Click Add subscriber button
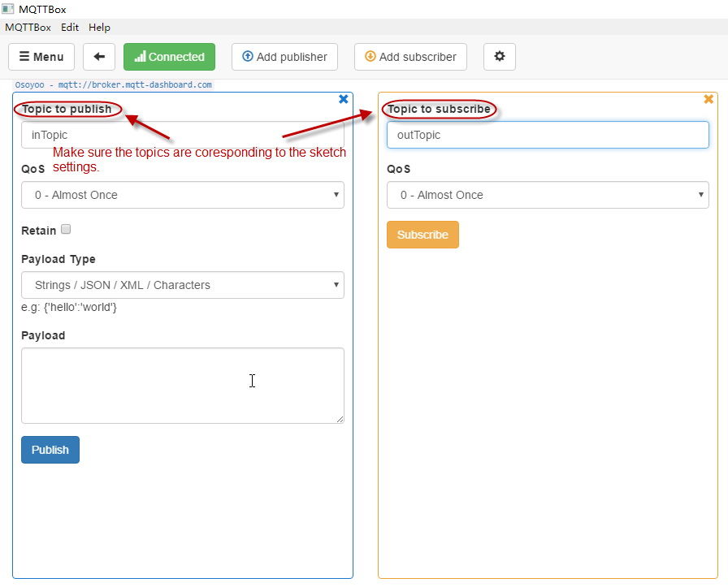 point(410,57)
